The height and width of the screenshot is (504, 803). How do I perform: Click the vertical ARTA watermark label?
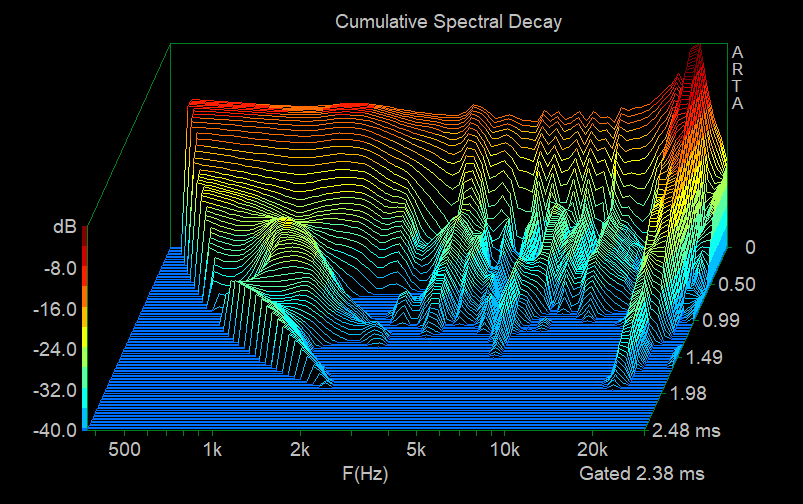738,77
